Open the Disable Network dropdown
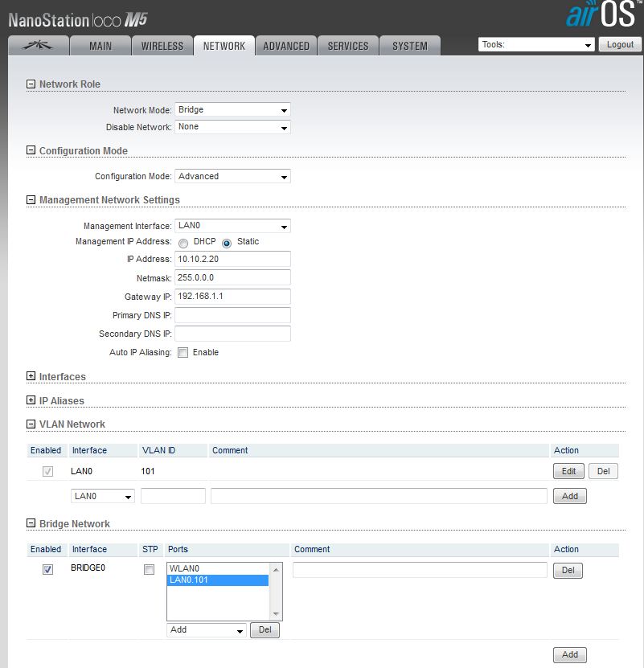This screenshot has width=644, height=668. 232,127
